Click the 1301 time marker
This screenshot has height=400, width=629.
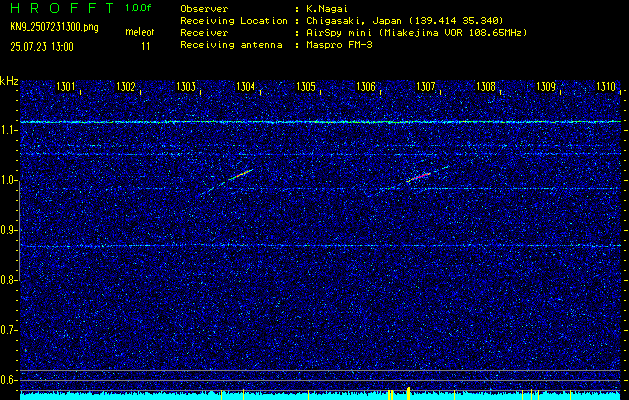coord(66,87)
